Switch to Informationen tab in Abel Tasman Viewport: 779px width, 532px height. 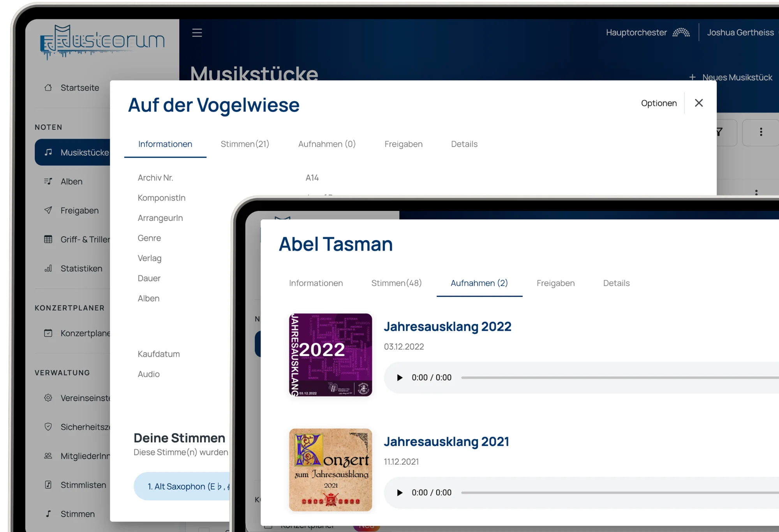tap(316, 283)
